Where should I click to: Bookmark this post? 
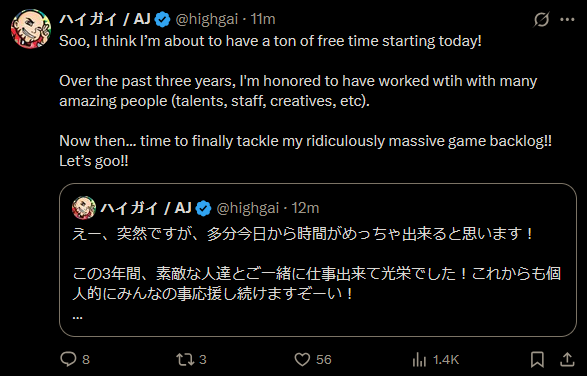[x=538, y=360]
